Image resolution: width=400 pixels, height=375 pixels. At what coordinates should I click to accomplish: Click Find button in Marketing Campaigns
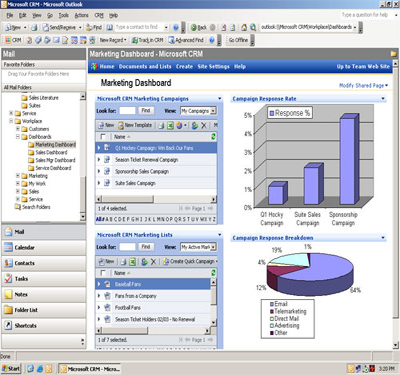[146, 111]
